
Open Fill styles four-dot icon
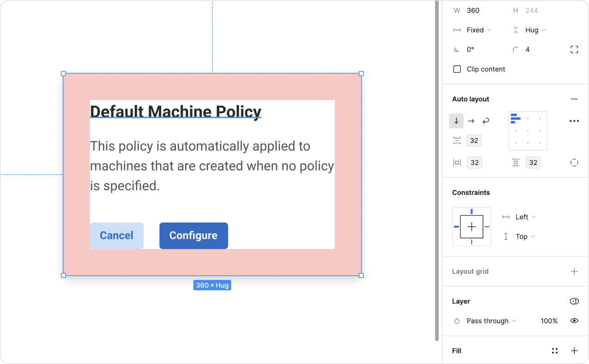point(555,351)
